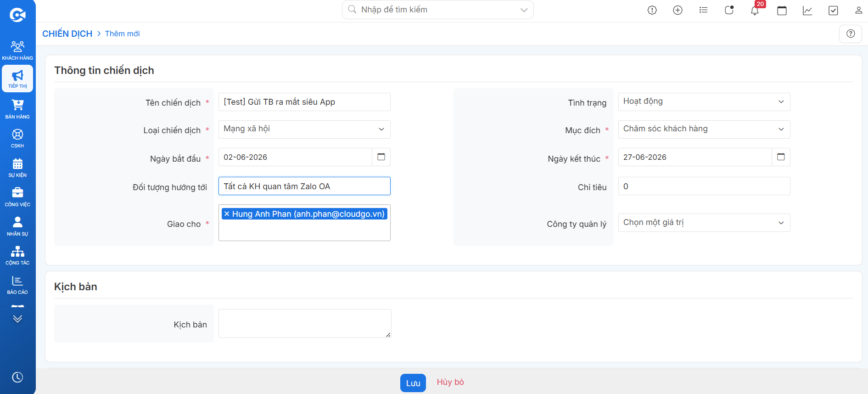
Task: Open the Tình trạng dropdown
Action: [704, 102]
